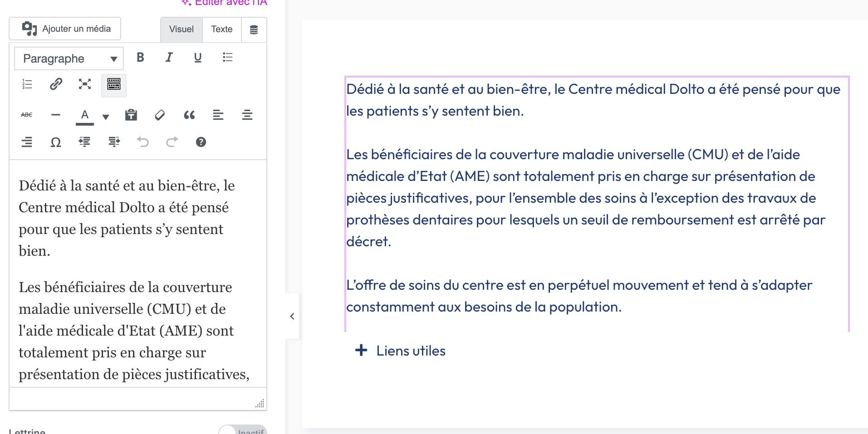Click Éditer avec l'IA link
This screenshot has height=434, width=868.
225,3
